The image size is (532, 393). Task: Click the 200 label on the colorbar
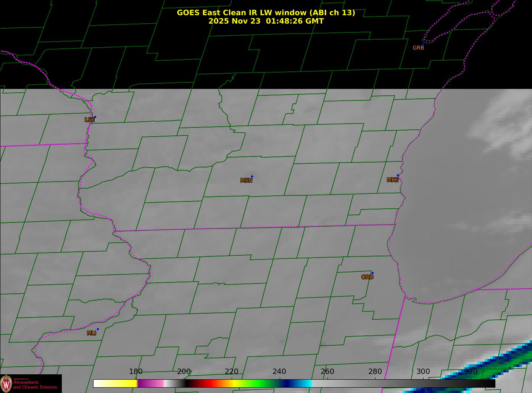[x=184, y=371]
